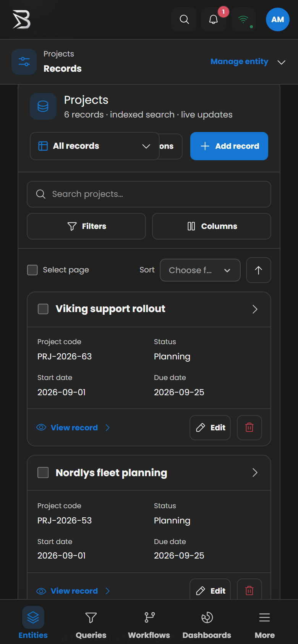Image resolution: width=298 pixels, height=644 pixels.
Task: Click the Nordlys fleet planning title
Action: (x=112, y=473)
